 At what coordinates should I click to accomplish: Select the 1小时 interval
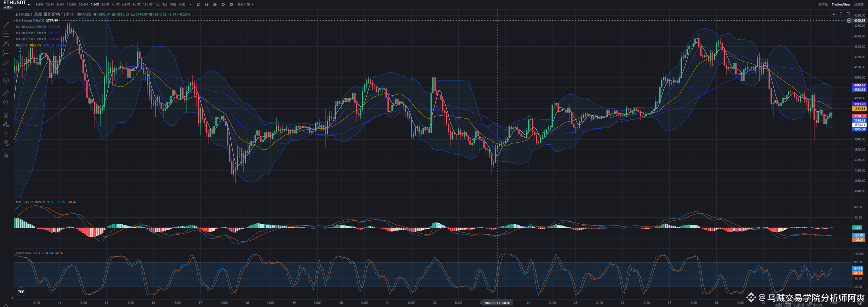click(95, 4)
